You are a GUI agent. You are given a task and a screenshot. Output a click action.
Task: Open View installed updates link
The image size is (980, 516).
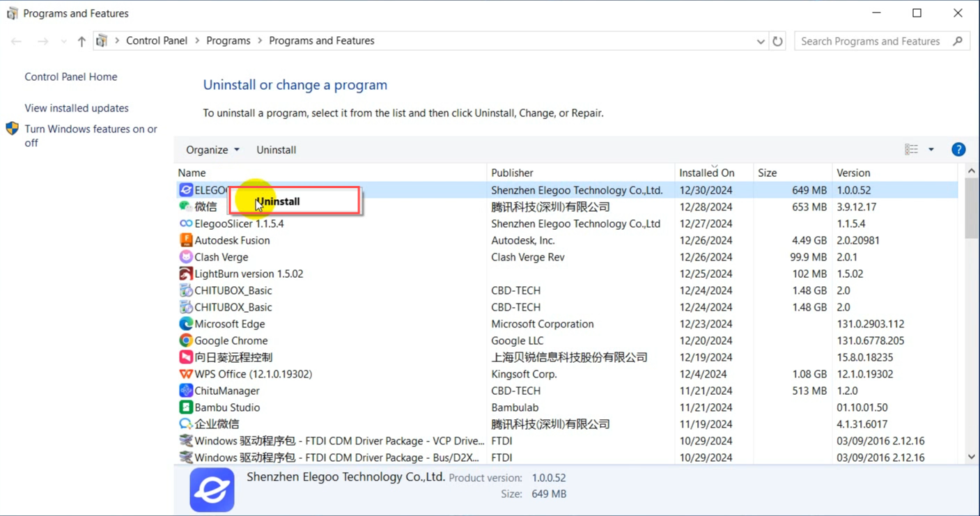pyautogui.click(x=77, y=108)
